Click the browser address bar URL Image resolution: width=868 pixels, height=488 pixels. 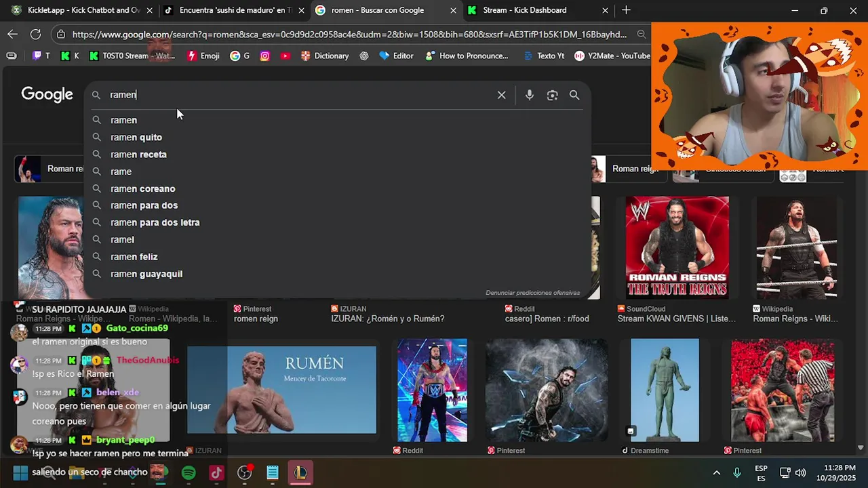(349, 34)
